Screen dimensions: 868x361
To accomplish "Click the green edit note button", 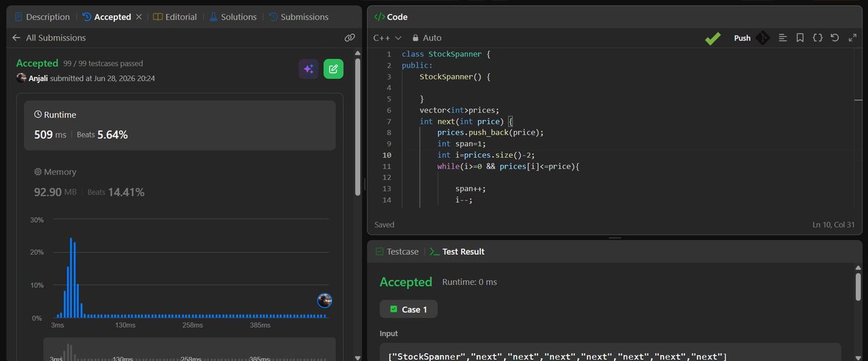I will click(333, 69).
